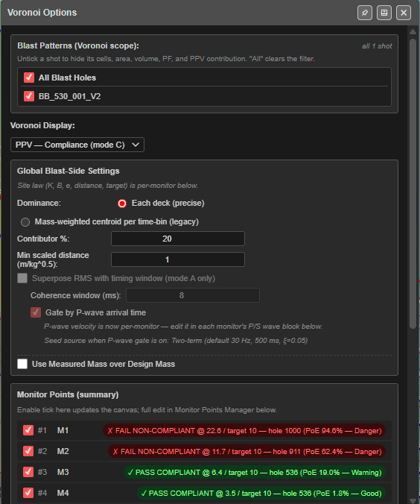Click the "all 1 shot" label

pos(377,46)
